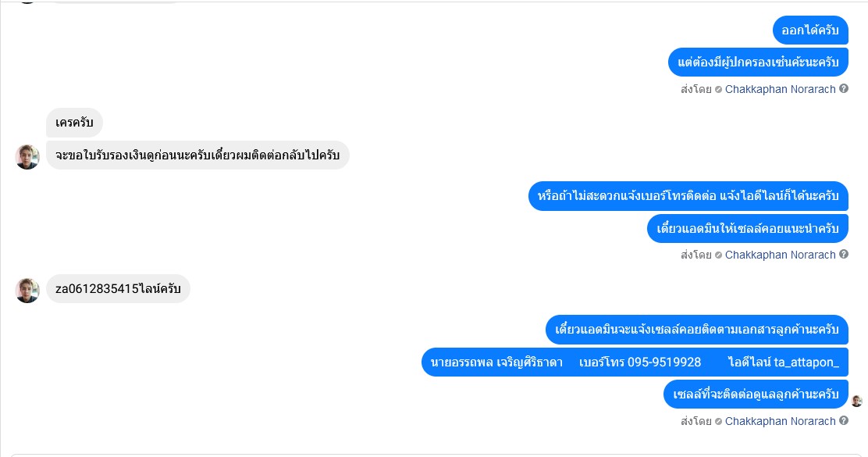Open Chakkaphan Norarach link under the last message
Viewport: 868px width, 457px height.
(780, 421)
